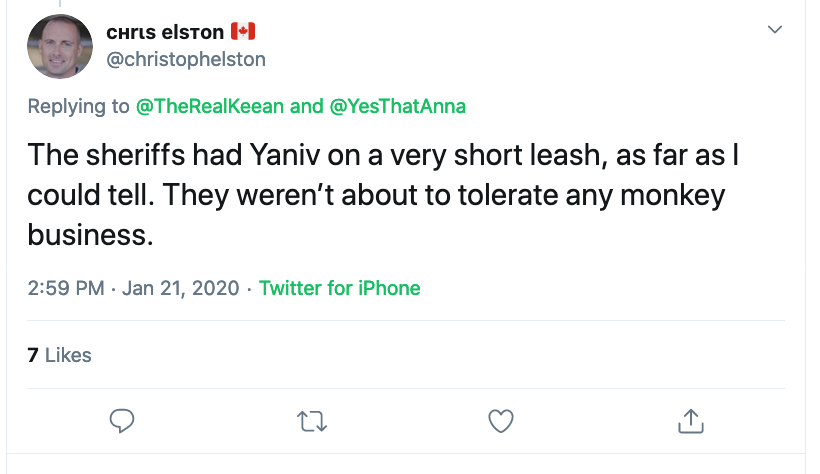Like the tweet with the heart icon

(x=501, y=421)
